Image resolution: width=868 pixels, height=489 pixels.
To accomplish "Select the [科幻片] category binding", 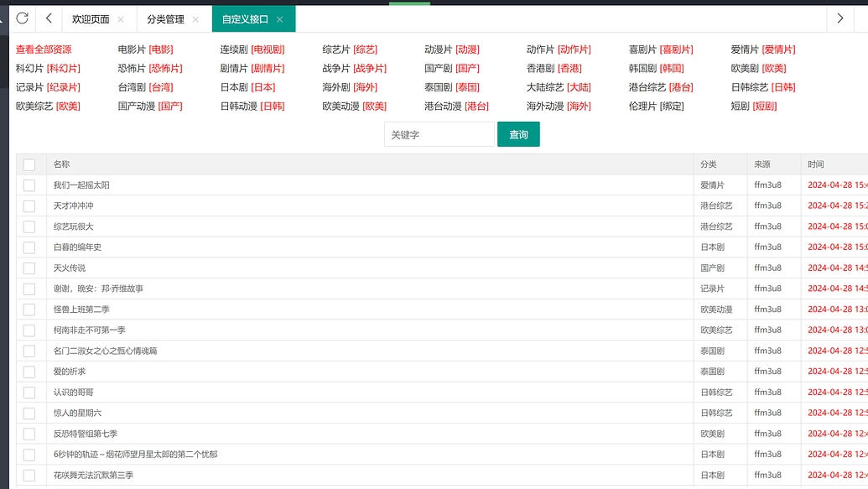I will click(x=64, y=69).
